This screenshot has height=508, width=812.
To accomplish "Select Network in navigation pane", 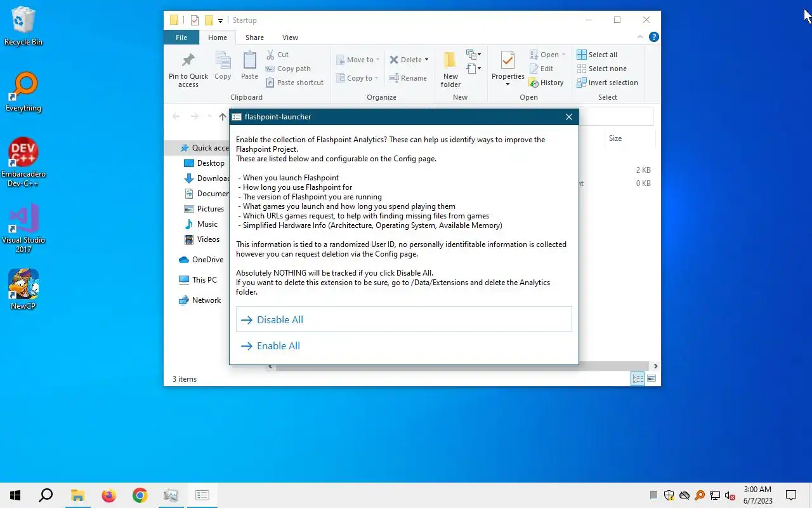I will coord(200,300).
